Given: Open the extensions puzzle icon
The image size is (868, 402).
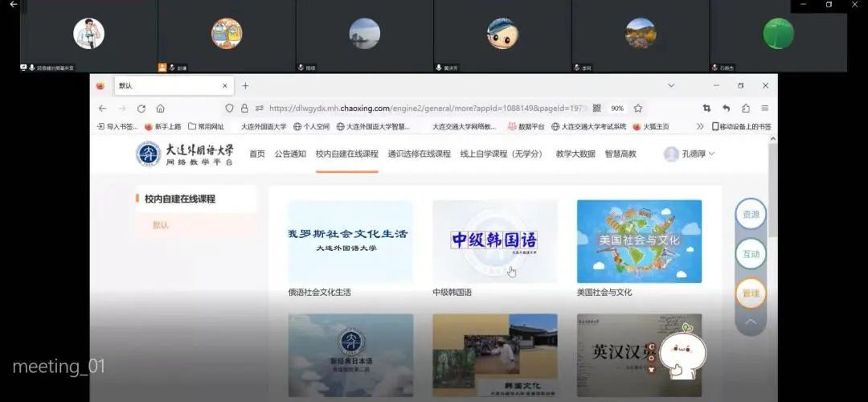Looking at the screenshot, I should click(745, 109).
